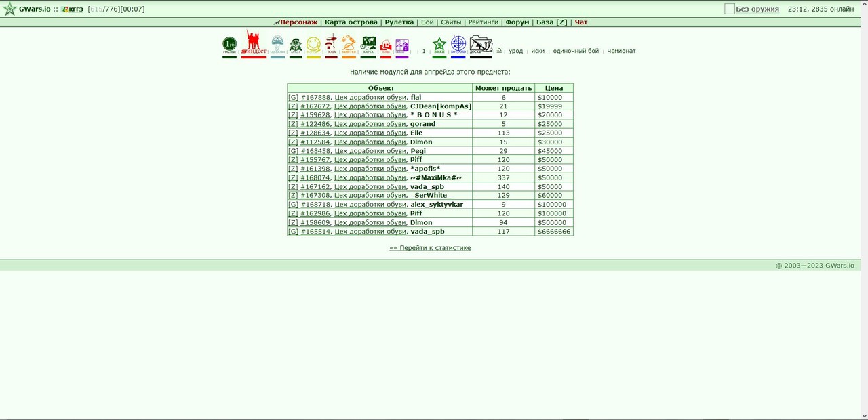Open the Форум link

(517, 22)
